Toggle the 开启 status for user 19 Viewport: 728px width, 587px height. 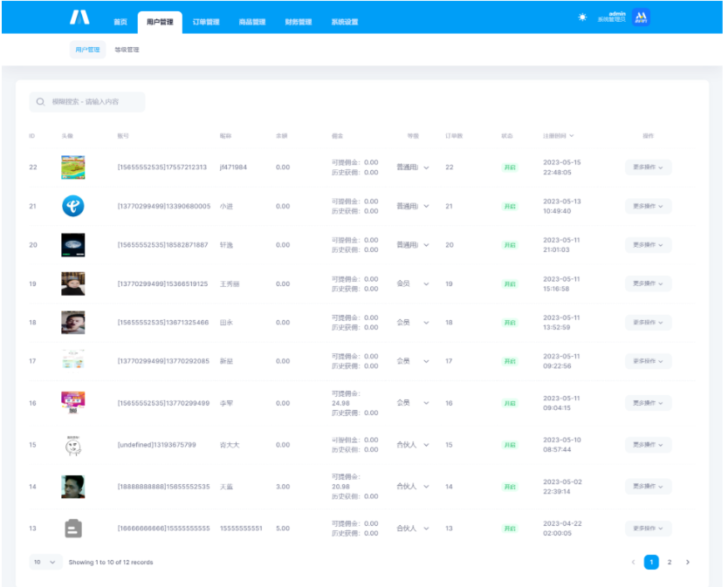click(x=510, y=284)
